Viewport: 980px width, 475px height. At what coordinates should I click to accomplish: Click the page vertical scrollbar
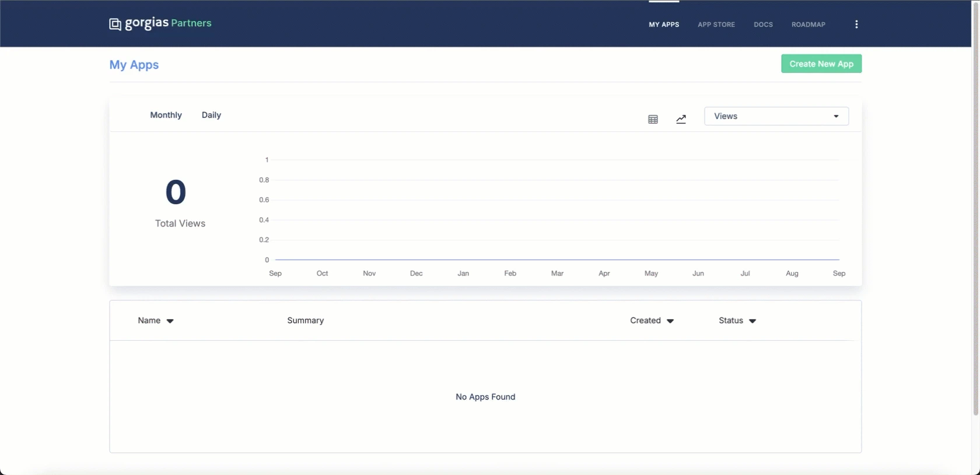click(x=975, y=210)
